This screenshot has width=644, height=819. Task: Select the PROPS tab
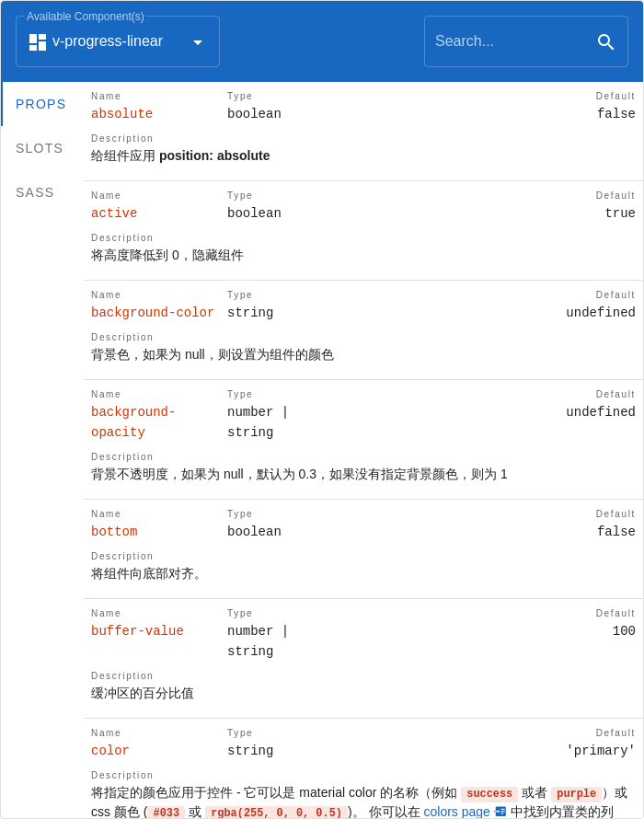click(40, 104)
